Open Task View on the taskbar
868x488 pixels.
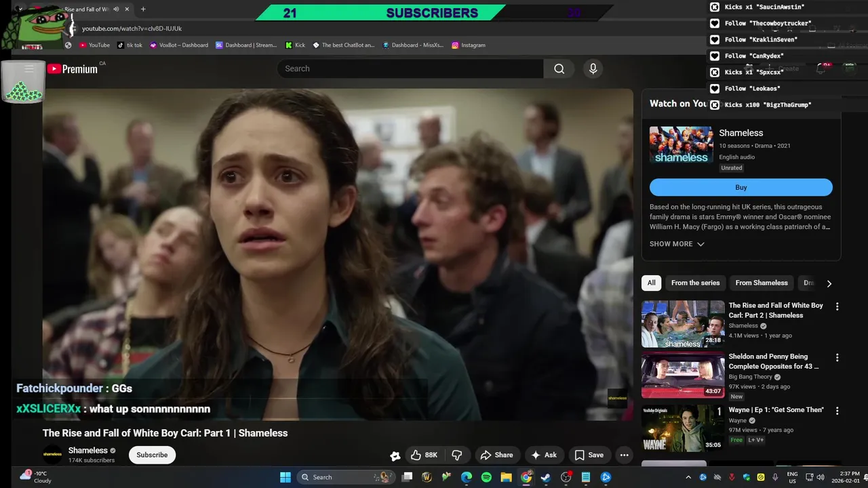(x=407, y=477)
